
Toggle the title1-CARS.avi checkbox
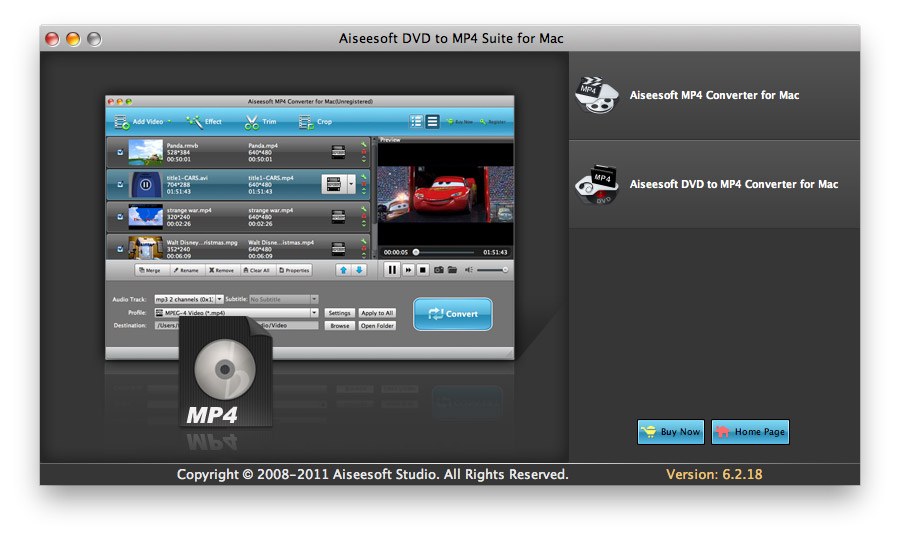click(121, 184)
